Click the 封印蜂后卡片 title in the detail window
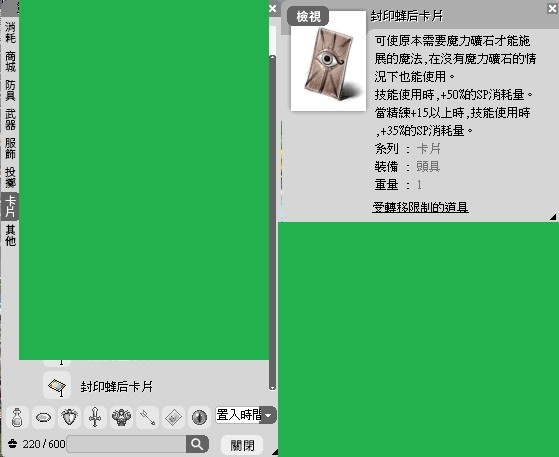Image resolution: width=559 pixels, height=457 pixels. 407,16
